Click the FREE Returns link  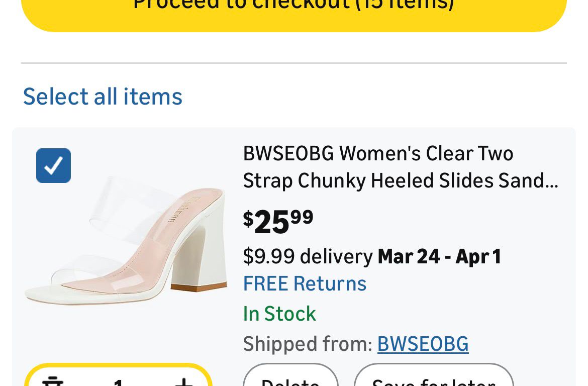[305, 283]
